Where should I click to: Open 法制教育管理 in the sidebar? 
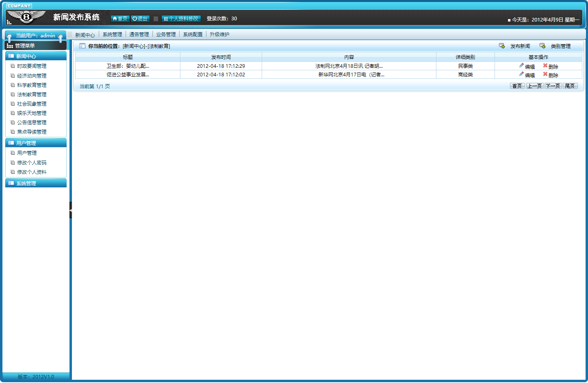click(x=32, y=94)
